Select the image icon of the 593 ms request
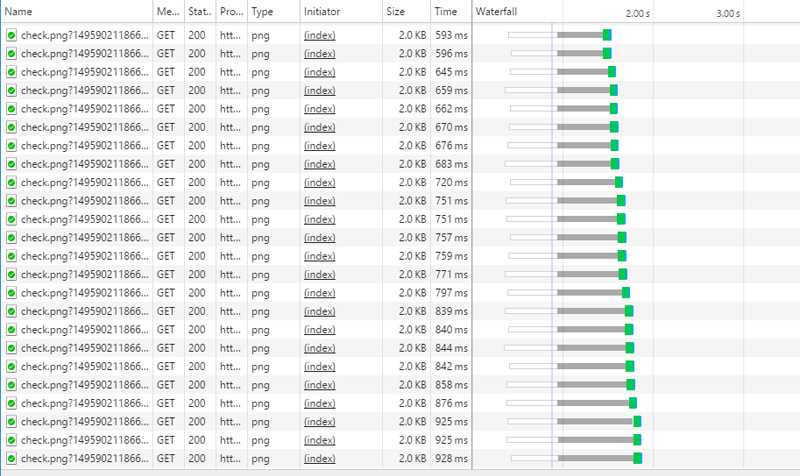This screenshot has width=800, height=476. coord(11,35)
